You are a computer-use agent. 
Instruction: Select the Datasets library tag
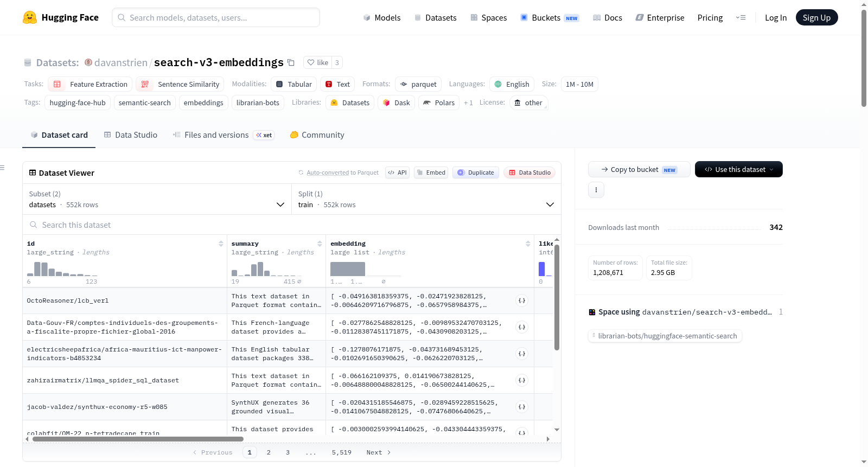pos(350,103)
